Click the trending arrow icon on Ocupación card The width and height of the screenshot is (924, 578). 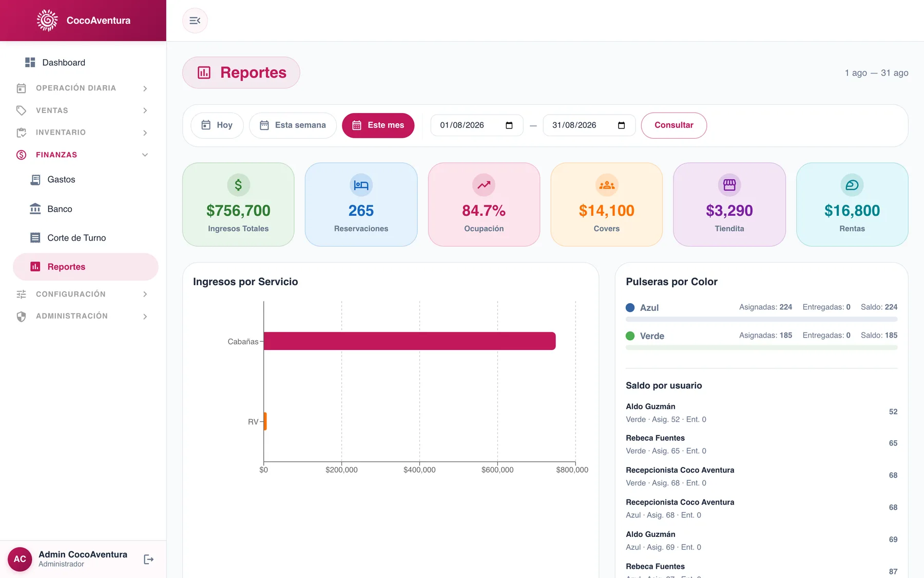pos(484,185)
